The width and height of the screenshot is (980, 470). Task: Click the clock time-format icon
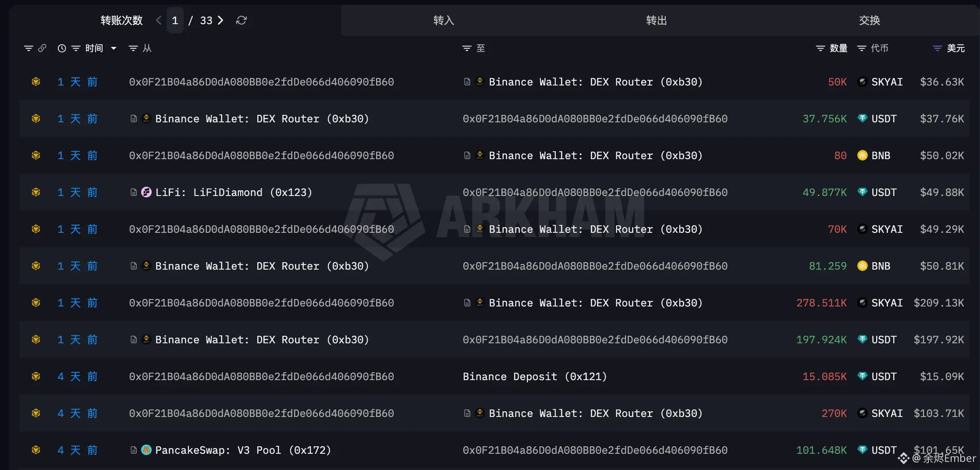(62, 48)
